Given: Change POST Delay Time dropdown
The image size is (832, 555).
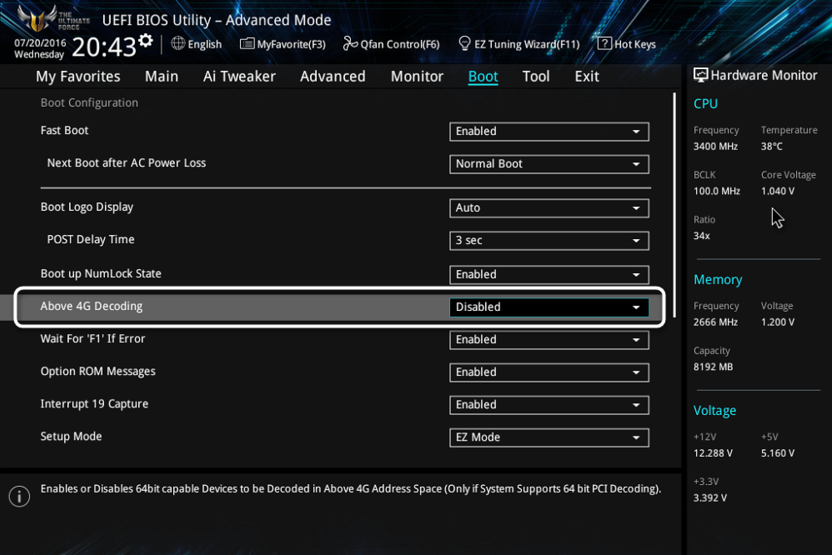Looking at the screenshot, I should pyautogui.click(x=549, y=240).
